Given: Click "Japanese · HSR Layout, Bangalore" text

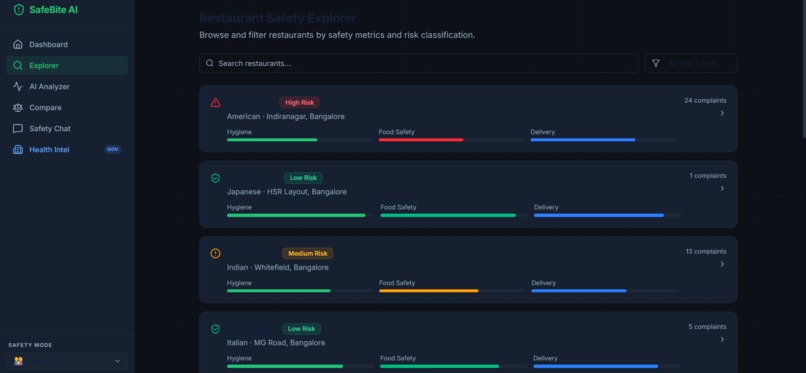Looking at the screenshot, I should pos(287,192).
